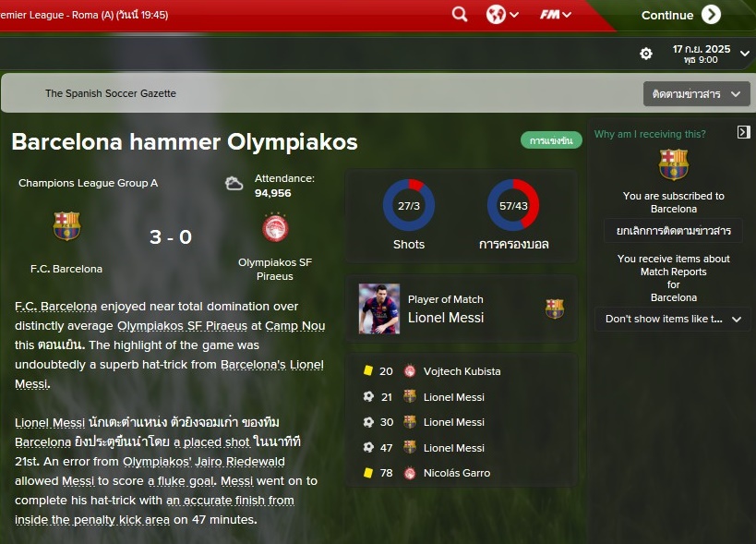
Task: Click the possession 57/43 donut chart
Action: tap(513, 205)
